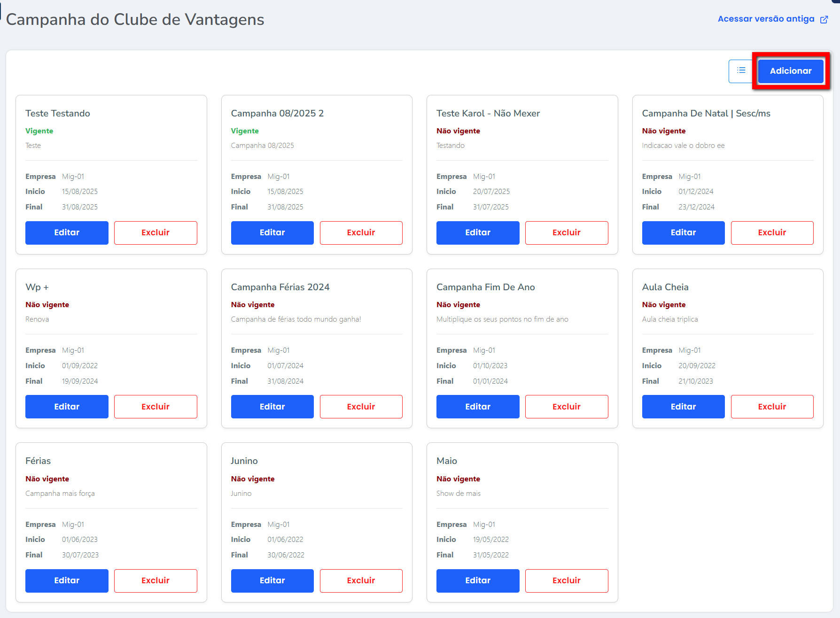Screen dimensions: 840x618
Task: Edit the Aula Cheia campaign
Action: 683,407
